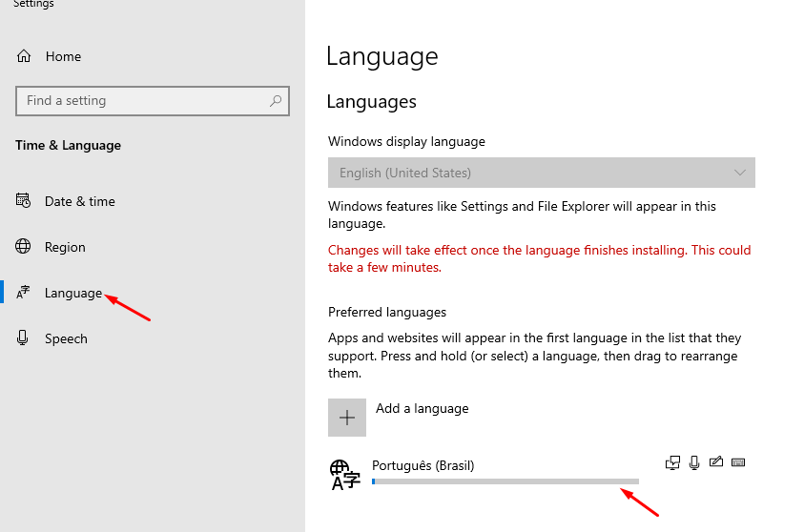Click the Region globe icon
Screen dimensions: 804x532
click(x=23, y=247)
